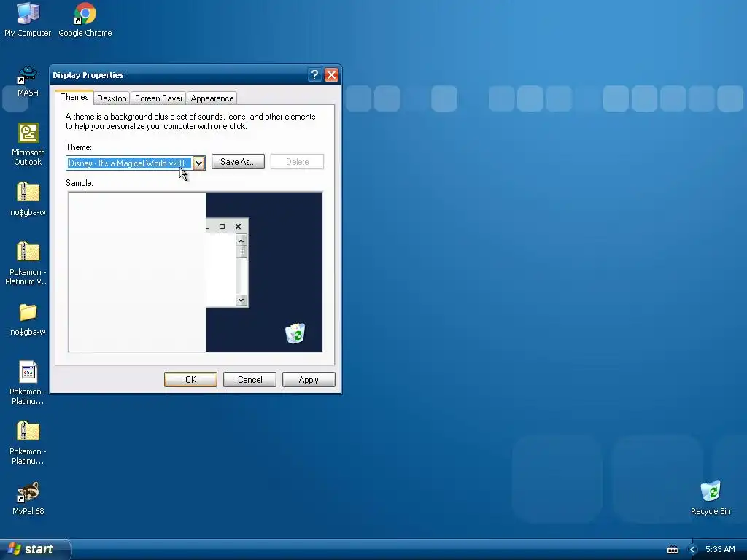
Task: Switch to the Screen Saver tab
Action: 158,98
